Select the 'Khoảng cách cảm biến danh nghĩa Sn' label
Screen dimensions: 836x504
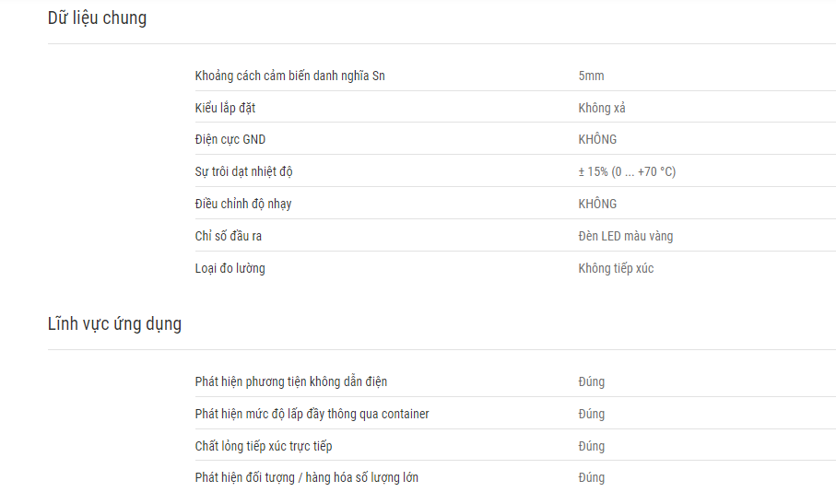tap(290, 76)
